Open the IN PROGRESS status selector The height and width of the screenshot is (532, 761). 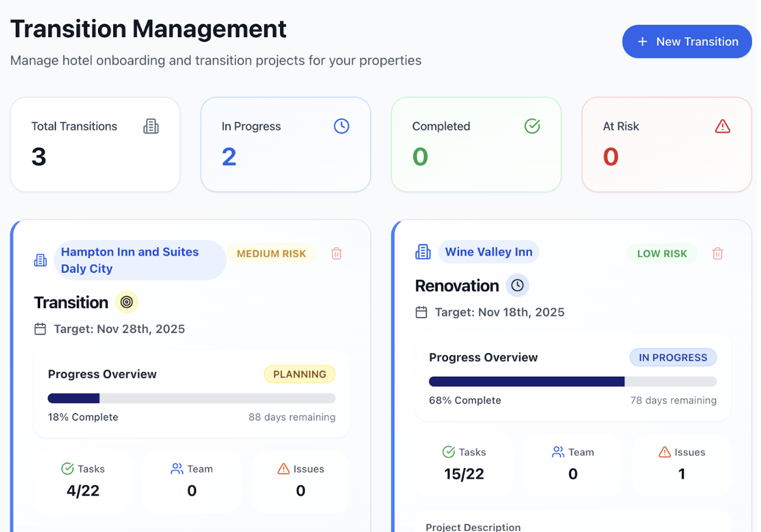(673, 357)
